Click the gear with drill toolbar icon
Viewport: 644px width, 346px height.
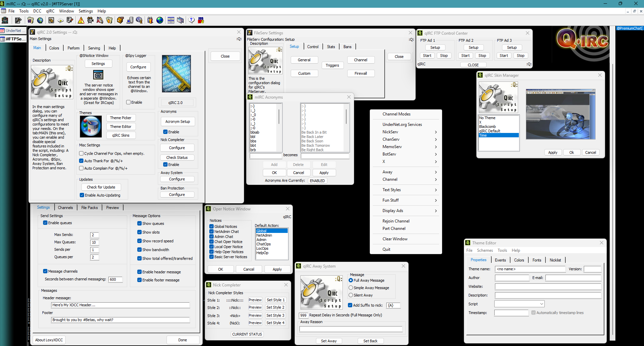(139, 20)
